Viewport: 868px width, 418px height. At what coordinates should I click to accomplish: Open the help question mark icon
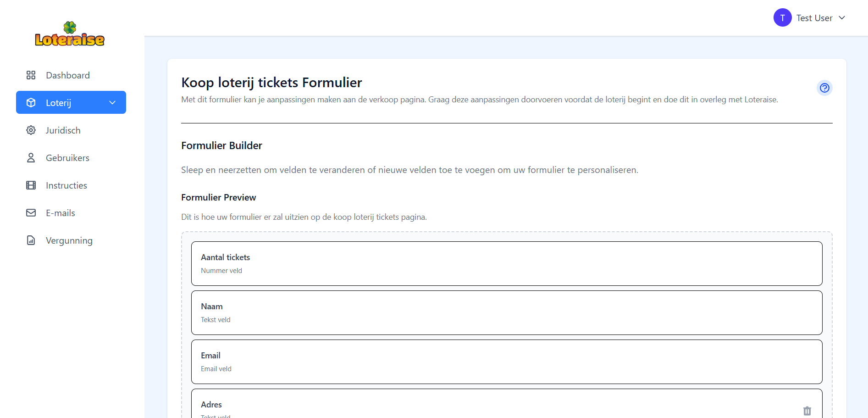click(824, 88)
